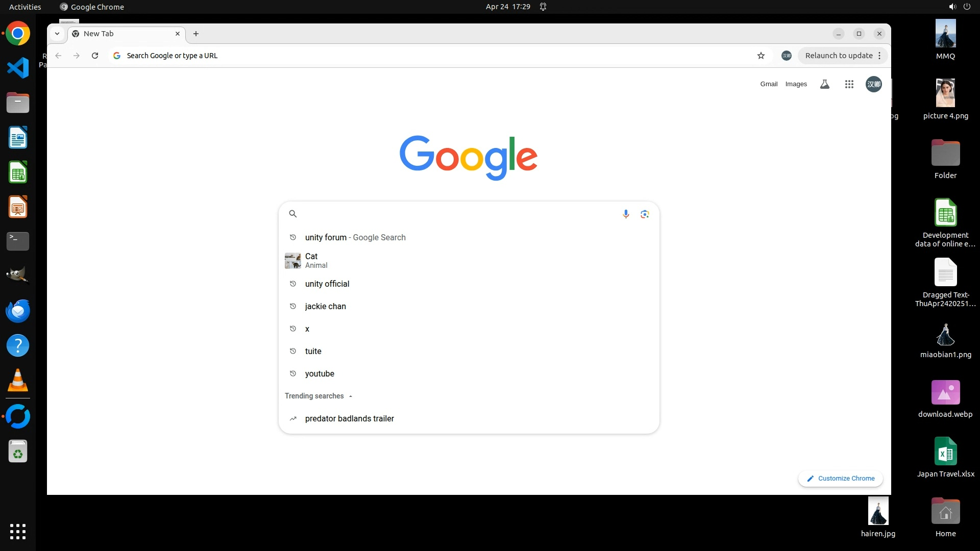The width and height of the screenshot is (980, 551).
Task: Open Chrome three-dot menu
Action: tap(879, 56)
